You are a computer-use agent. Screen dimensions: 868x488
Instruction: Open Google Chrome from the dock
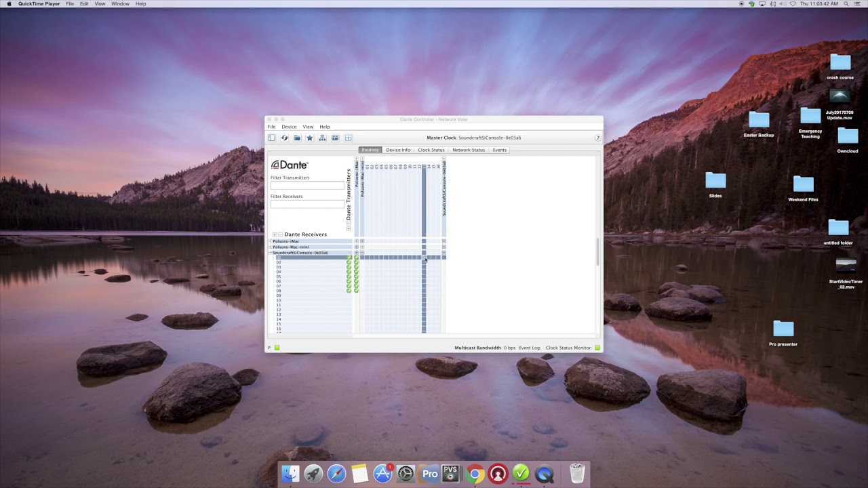[x=475, y=474]
